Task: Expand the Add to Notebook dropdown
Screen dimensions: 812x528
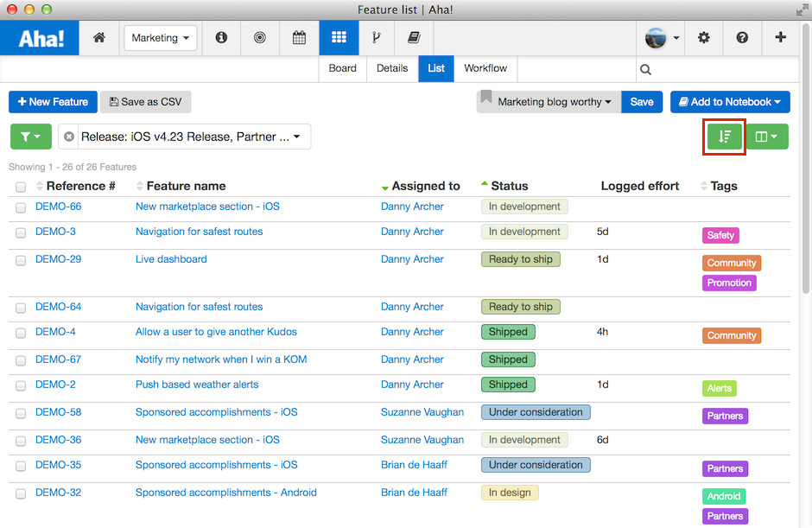Action: [x=730, y=101]
